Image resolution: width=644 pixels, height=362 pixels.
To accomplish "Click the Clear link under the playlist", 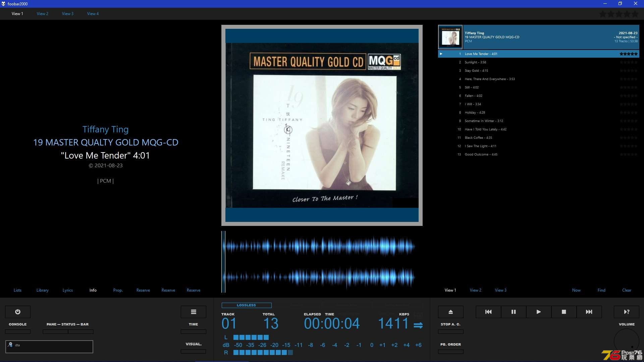I will coord(627,290).
